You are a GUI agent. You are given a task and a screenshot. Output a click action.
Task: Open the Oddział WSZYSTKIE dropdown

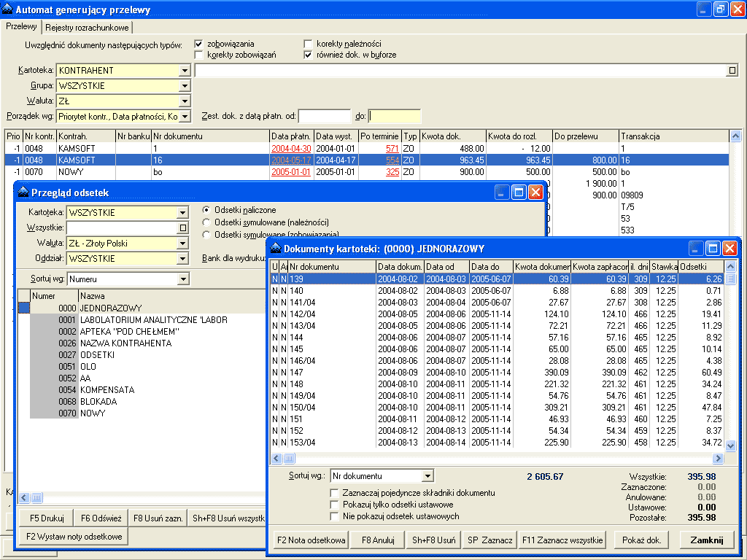(x=183, y=259)
